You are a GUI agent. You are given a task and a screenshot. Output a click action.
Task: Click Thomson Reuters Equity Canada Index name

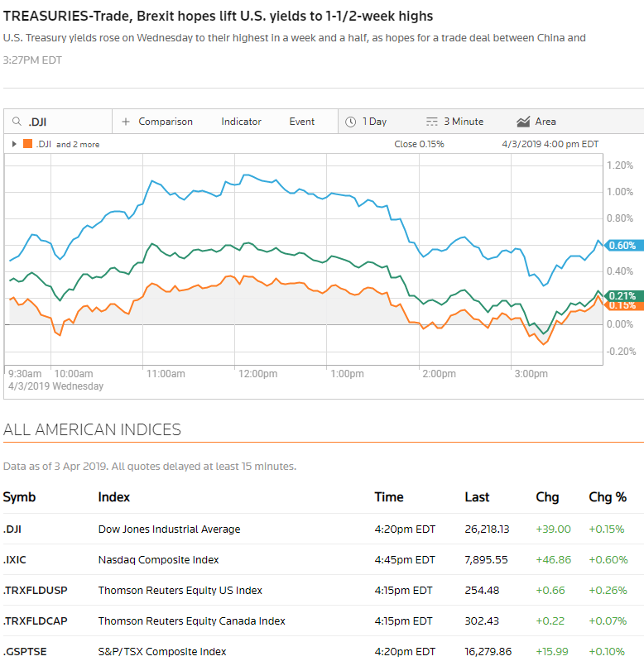pos(192,621)
